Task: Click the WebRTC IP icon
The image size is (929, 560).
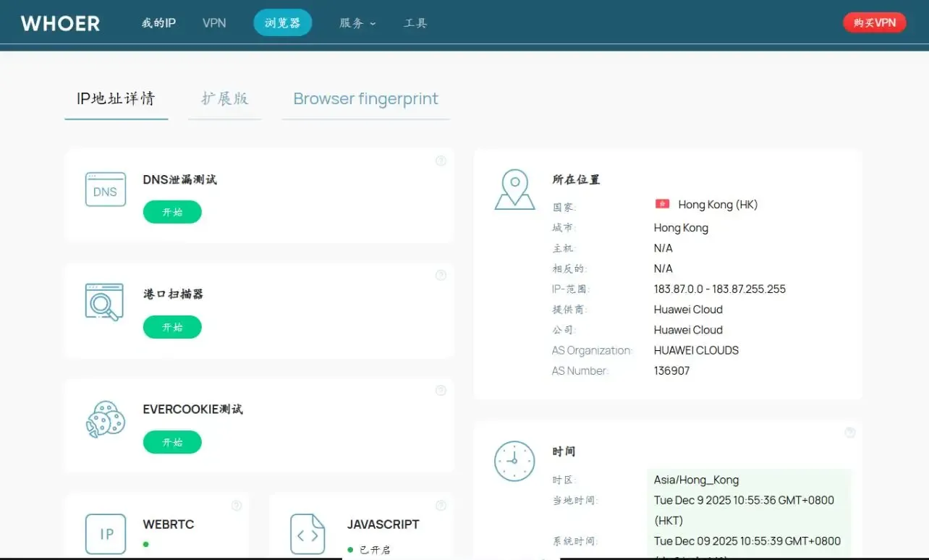Action: 106,534
